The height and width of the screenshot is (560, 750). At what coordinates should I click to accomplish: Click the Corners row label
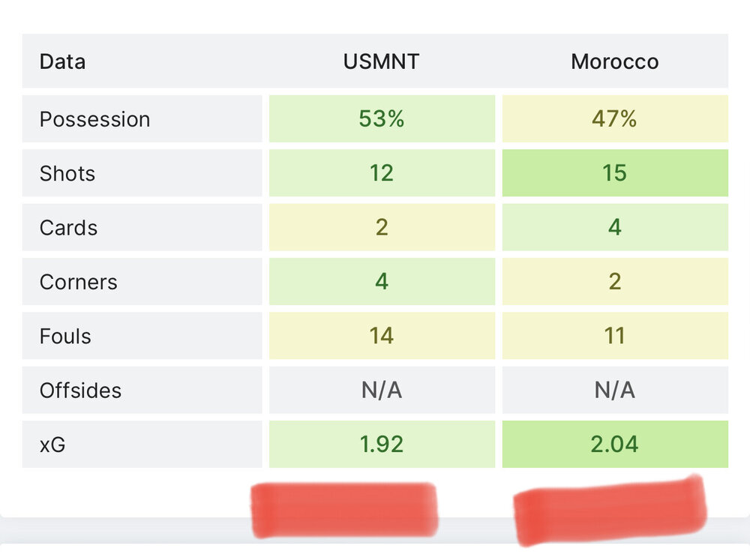point(78,282)
